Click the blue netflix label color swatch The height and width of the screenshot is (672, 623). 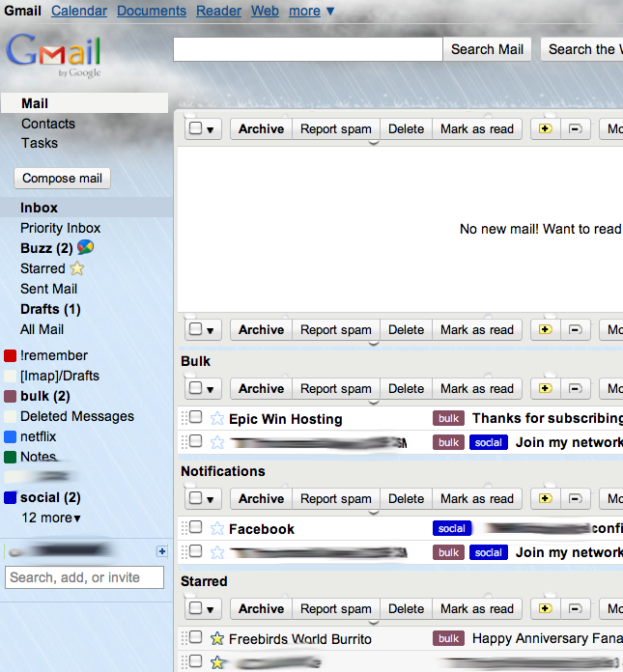11,436
